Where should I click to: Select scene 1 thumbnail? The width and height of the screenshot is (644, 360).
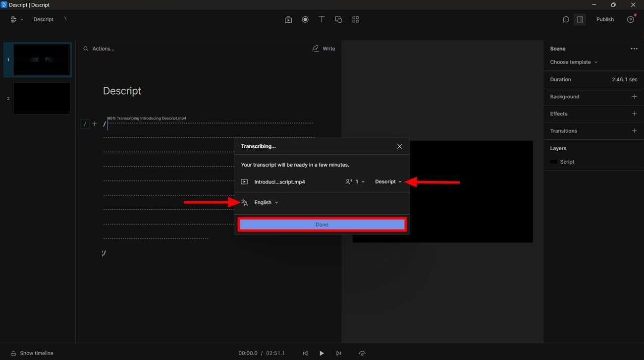(x=42, y=60)
